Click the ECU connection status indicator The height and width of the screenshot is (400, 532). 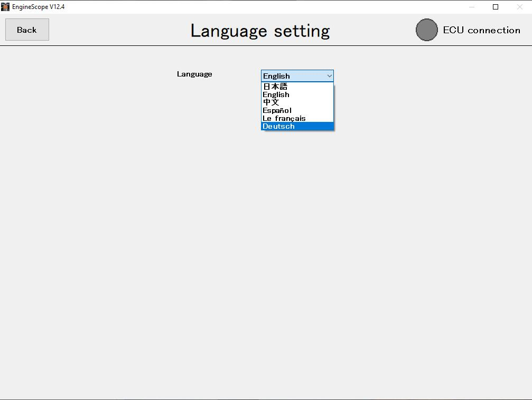(x=426, y=30)
